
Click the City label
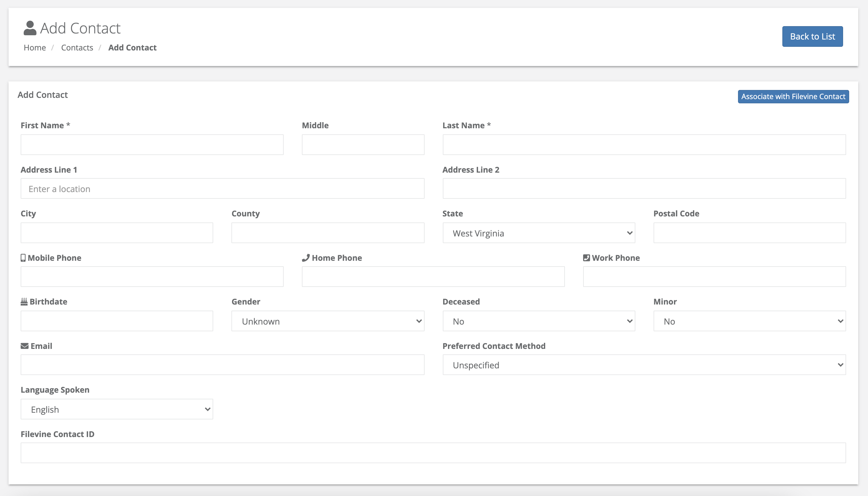[x=28, y=214]
